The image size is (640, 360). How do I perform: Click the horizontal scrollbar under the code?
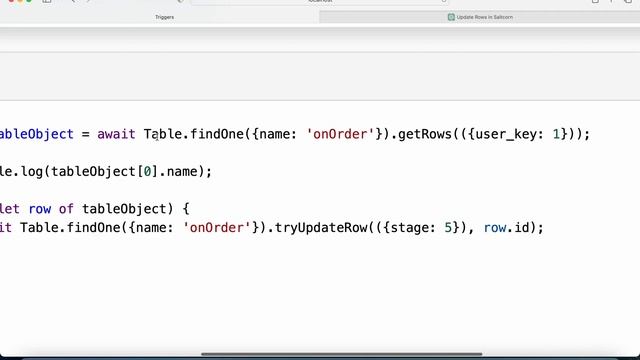342,354
